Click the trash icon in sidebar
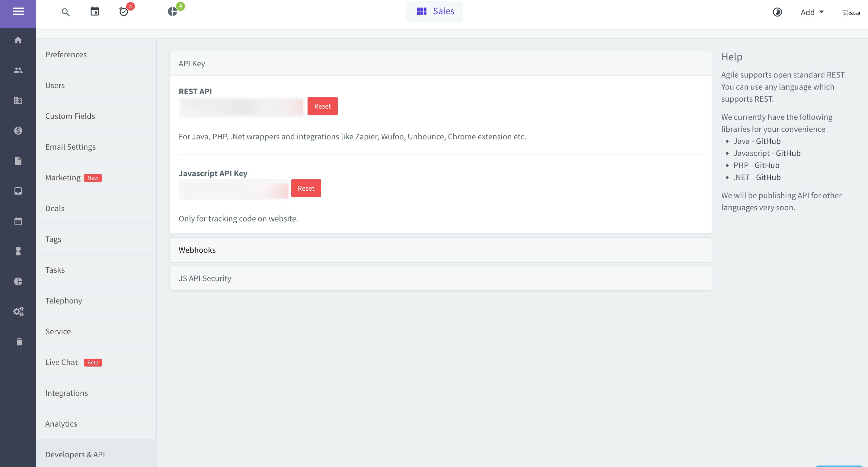 19,342
